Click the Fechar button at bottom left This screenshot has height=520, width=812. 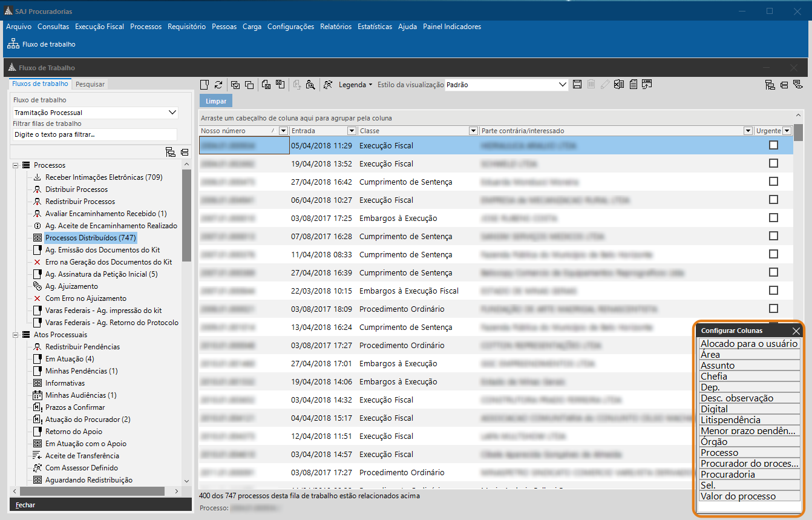[x=24, y=504]
